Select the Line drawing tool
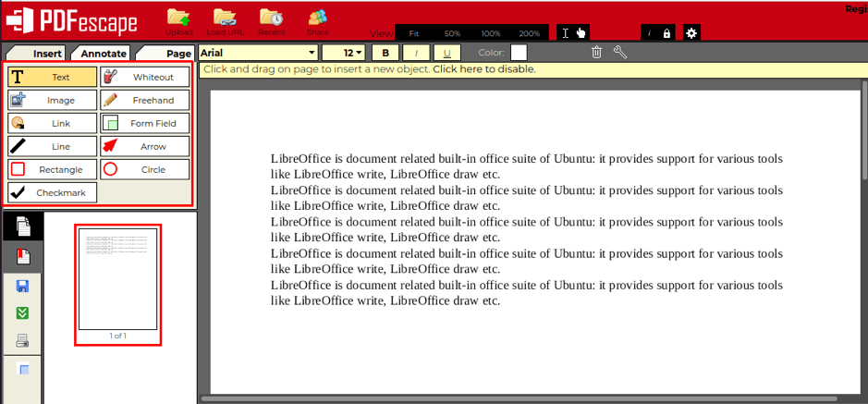 point(52,147)
